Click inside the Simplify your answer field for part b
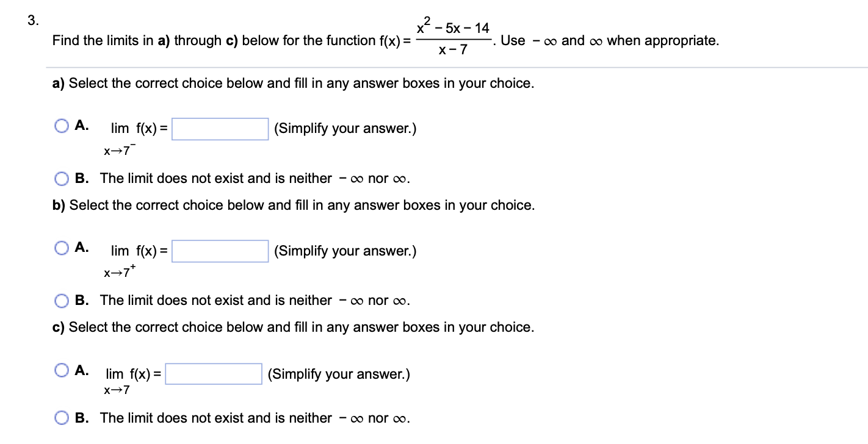The width and height of the screenshot is (868, 444). point(220,251)
